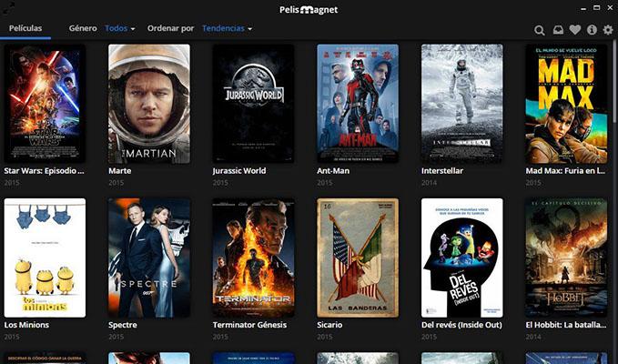Viewport: 618px width, 364px height.
Task: Toggle fullscreen with the arrows icon
Action: tap(9, 8)
